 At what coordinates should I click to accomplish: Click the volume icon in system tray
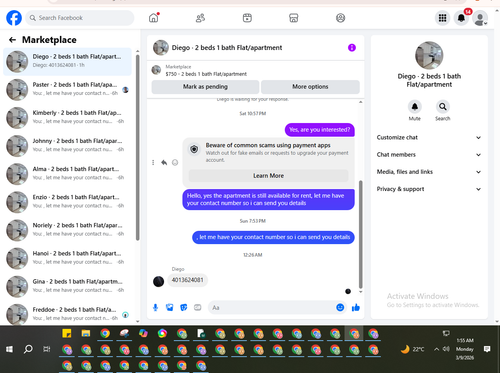click(446, 349)
